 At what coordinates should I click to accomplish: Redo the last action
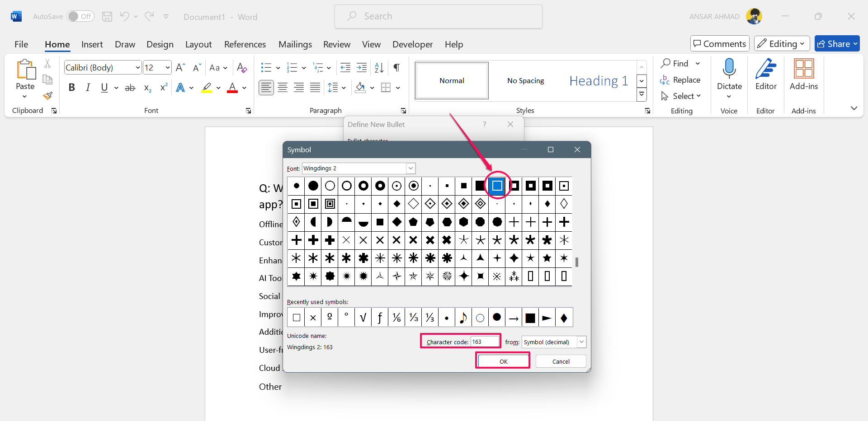point(149,17)
